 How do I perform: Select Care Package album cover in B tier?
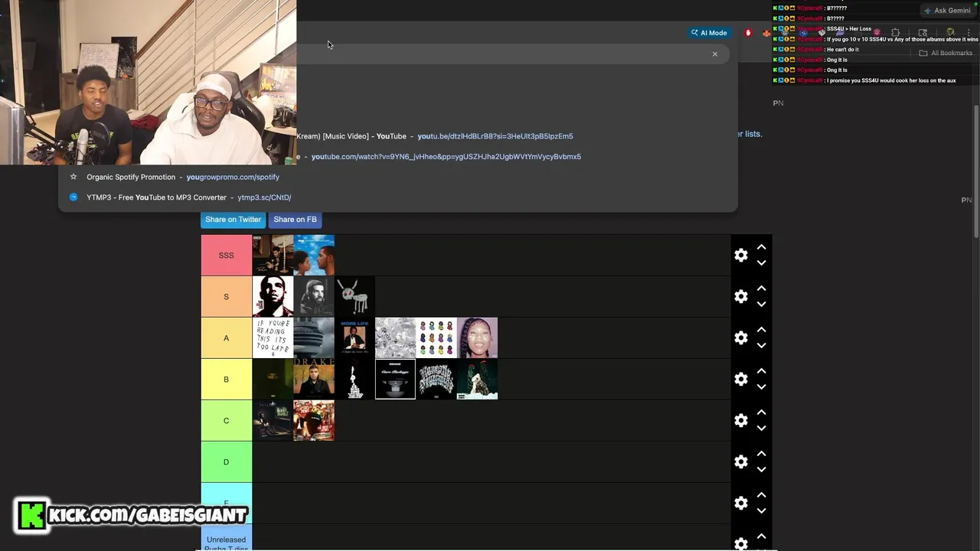tap(395, 380)
